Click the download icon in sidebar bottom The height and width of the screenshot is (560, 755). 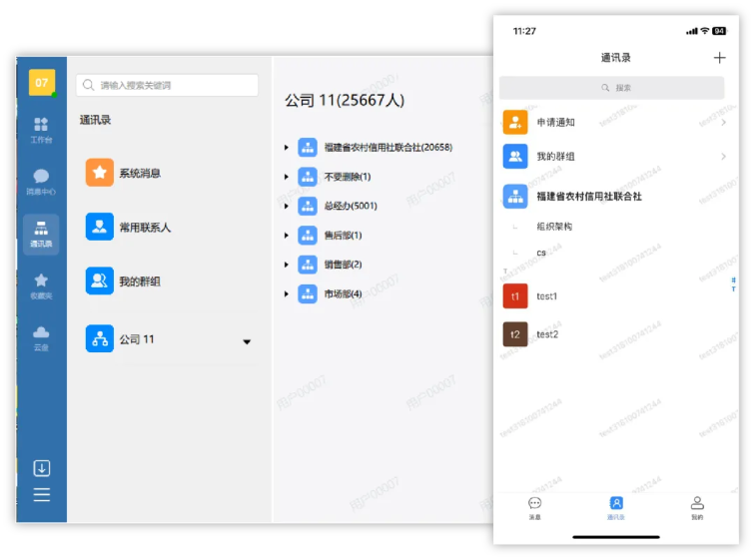(41, 468)
